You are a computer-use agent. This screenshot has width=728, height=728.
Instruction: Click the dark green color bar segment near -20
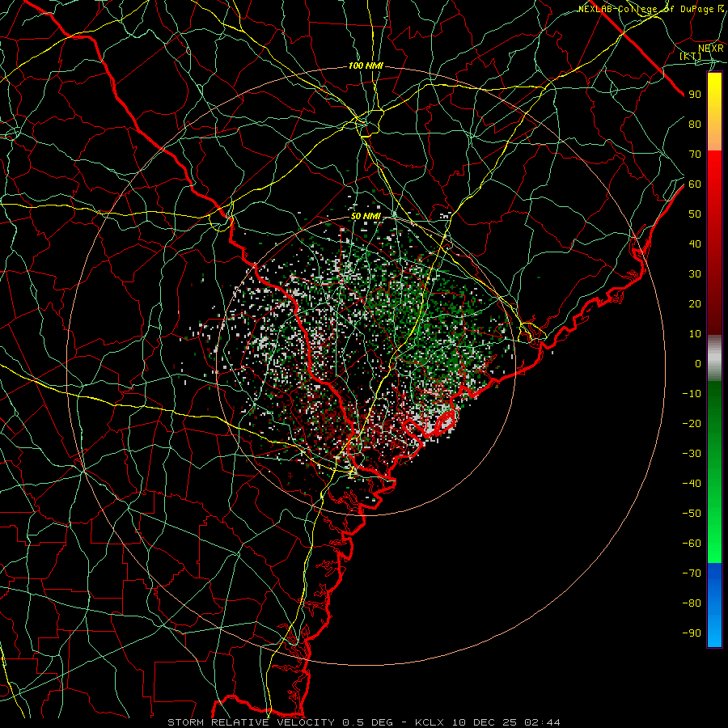coord(714,418)
